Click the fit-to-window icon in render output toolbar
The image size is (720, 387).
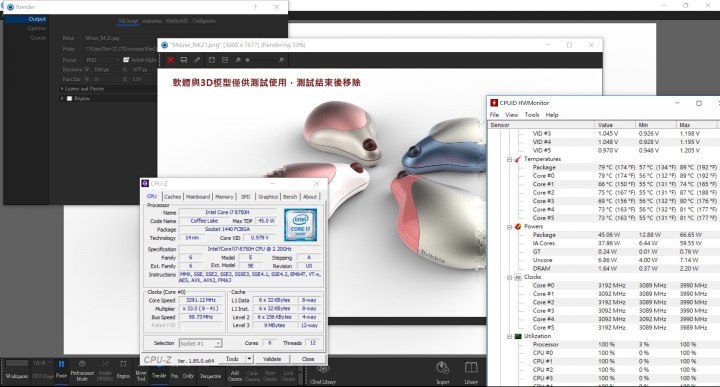pyautogui.click(x=212, y=60)
